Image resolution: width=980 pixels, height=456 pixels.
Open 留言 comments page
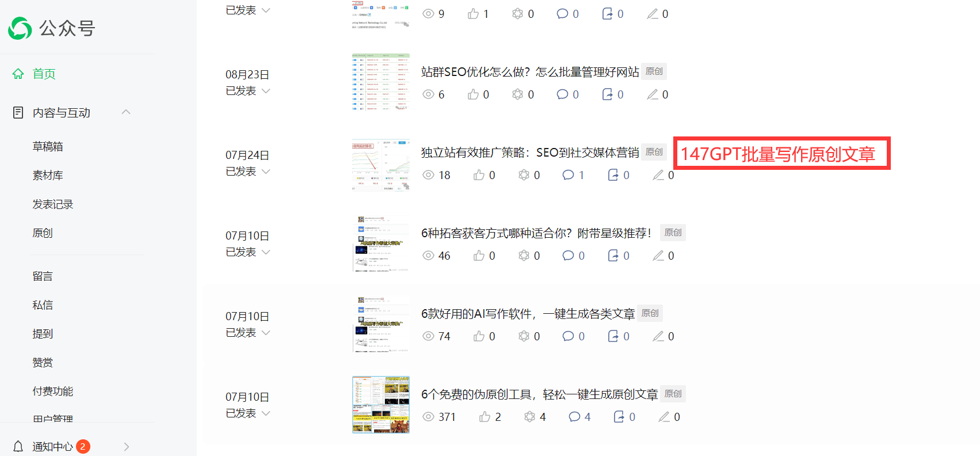pos(43,276)
